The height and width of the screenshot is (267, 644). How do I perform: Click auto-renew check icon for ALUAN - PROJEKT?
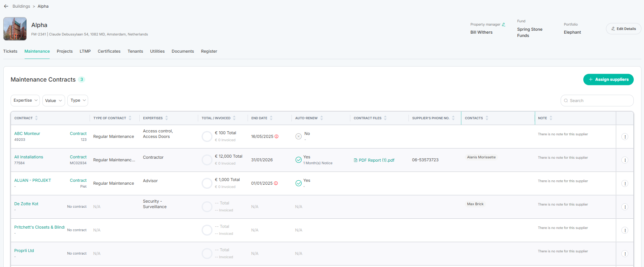(298, 183)
